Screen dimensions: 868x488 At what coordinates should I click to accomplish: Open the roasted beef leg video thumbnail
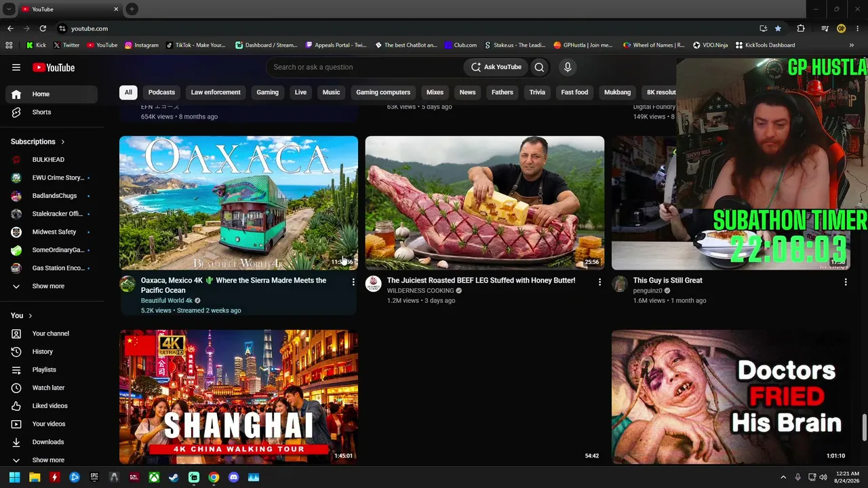coord(485,203)
